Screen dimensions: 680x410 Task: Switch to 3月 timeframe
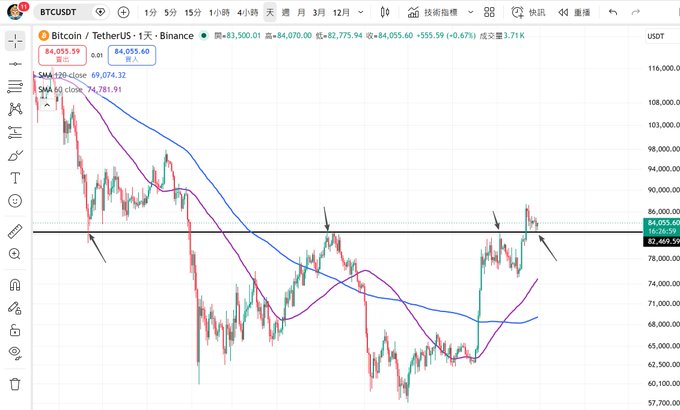tap(319, 13)
